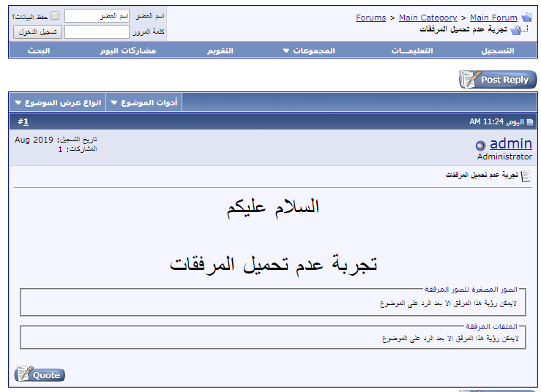The width and height of the screenshot is (541, 392).
Task: Click the تسجيل الدخول login button
Action: click(x=37, y=32)
